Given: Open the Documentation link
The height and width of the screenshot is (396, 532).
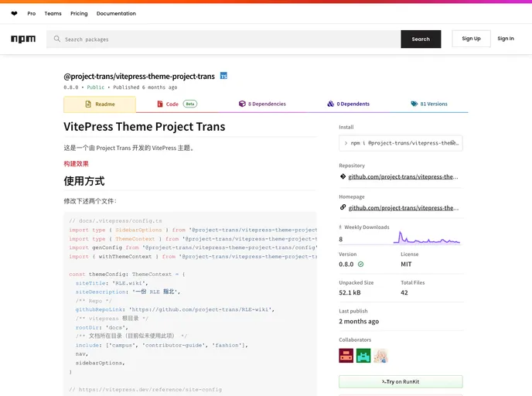Looking at the screenshot, I should [x=116, y=14].
